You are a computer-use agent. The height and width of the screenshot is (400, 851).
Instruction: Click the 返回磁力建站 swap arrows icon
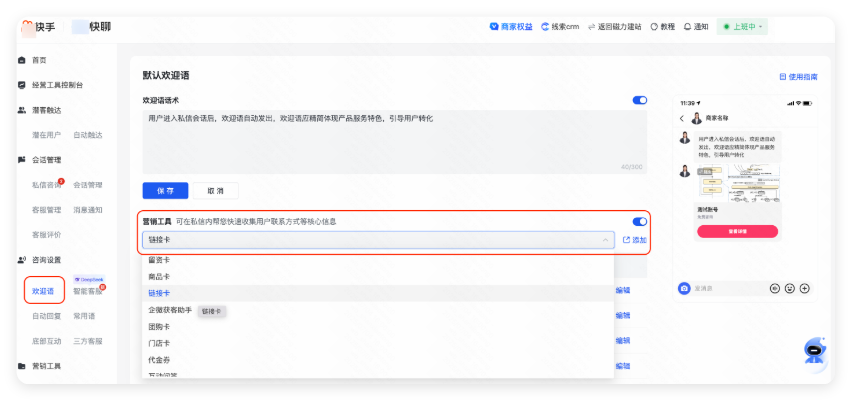(592, 27)
